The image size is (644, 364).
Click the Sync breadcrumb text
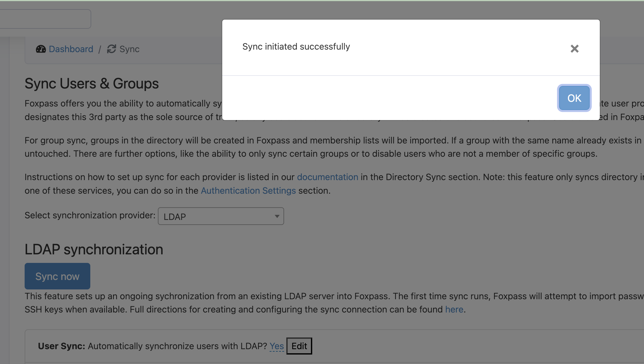pos(129,49)
